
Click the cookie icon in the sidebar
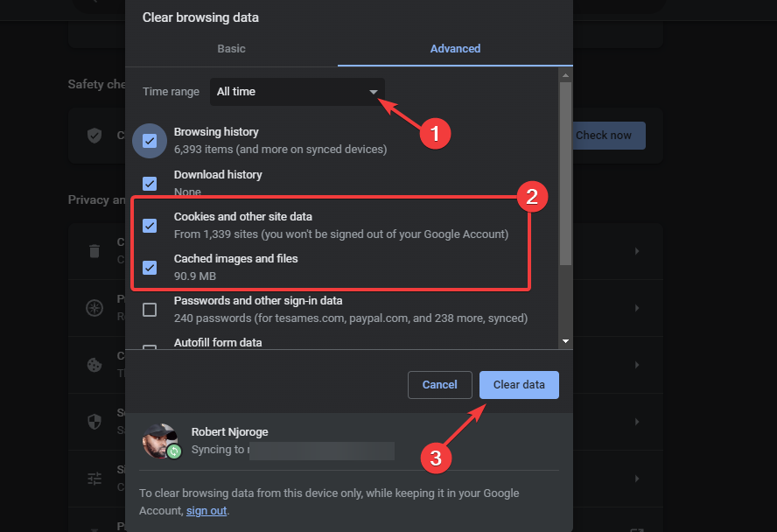point(94,366)
